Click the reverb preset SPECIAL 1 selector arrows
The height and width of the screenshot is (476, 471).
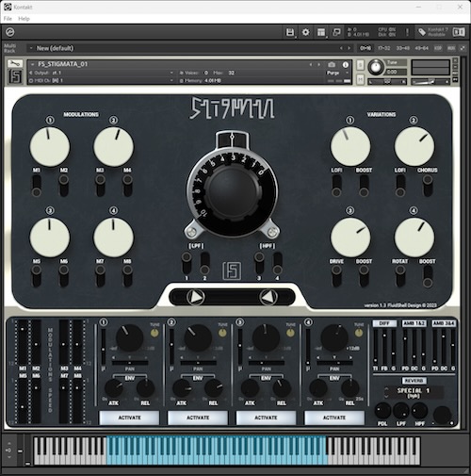(387, 392)
